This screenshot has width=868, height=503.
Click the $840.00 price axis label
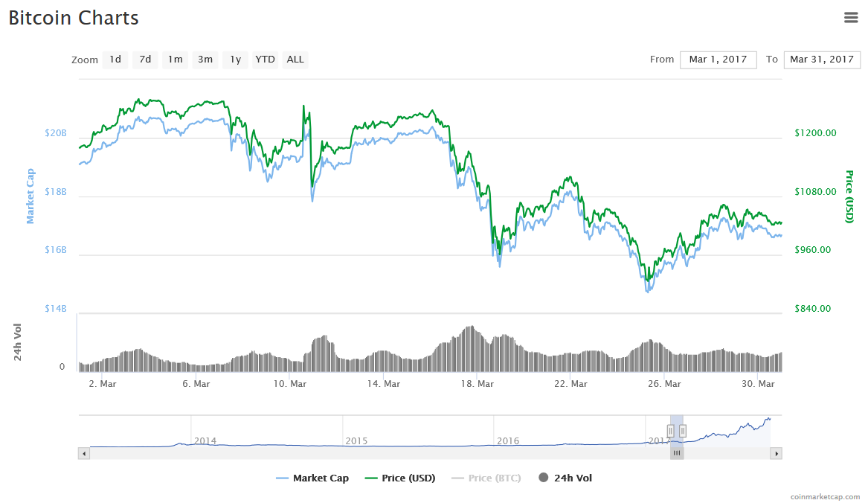tap(813, 309)
